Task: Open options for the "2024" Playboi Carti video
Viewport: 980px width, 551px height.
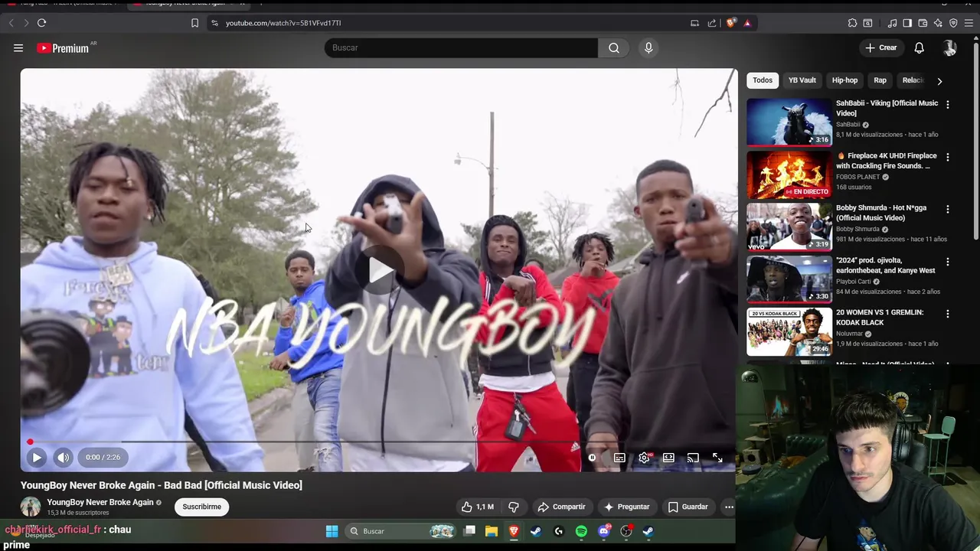Action: pos(948,262)
